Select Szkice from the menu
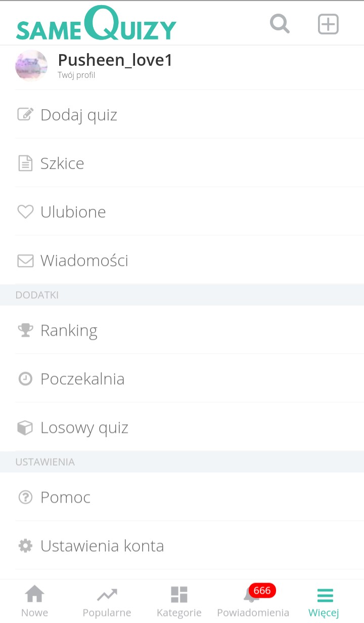 point(62,163)
